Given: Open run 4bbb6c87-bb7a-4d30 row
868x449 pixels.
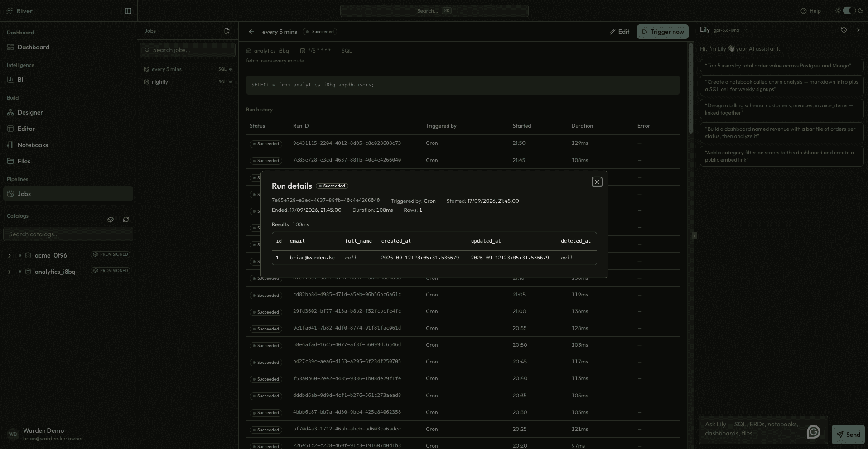Looking at the screenshot, I should pos(463,412).
